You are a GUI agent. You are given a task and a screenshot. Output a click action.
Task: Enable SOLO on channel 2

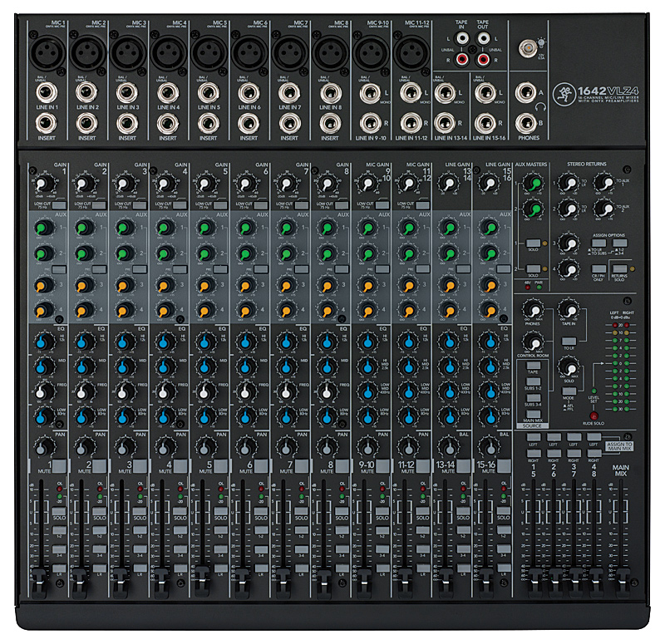pyautogui.click(x=100, y=511)
